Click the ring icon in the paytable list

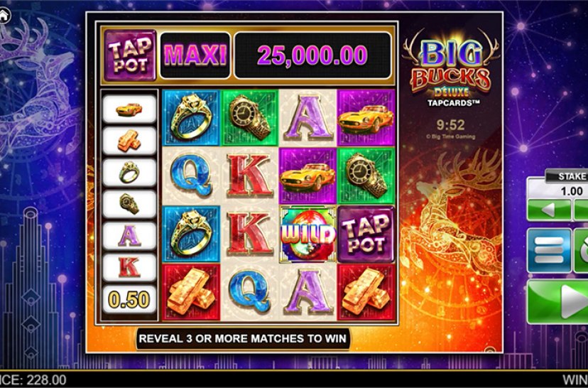(129, 173)
